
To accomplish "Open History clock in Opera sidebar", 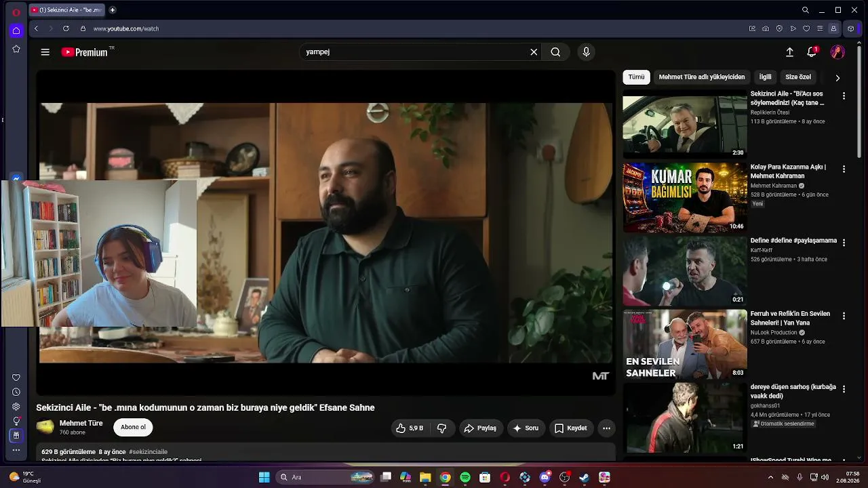I will (x=16, y=392).
